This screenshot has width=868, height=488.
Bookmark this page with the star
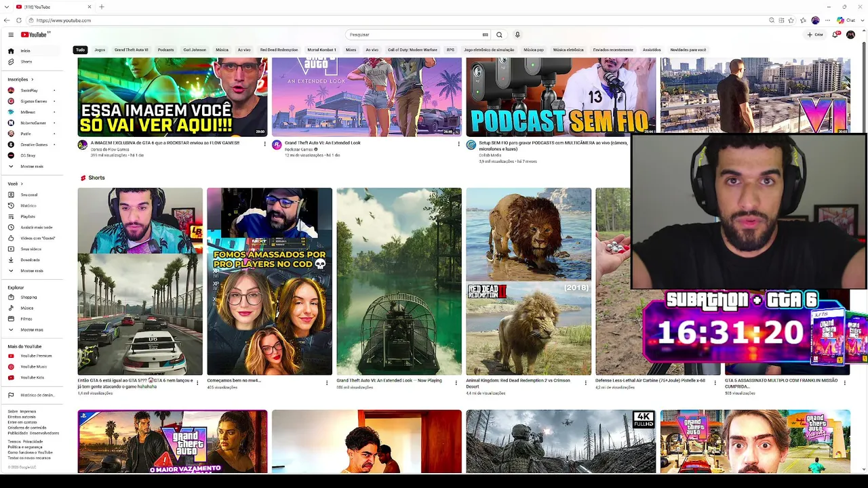791,20
